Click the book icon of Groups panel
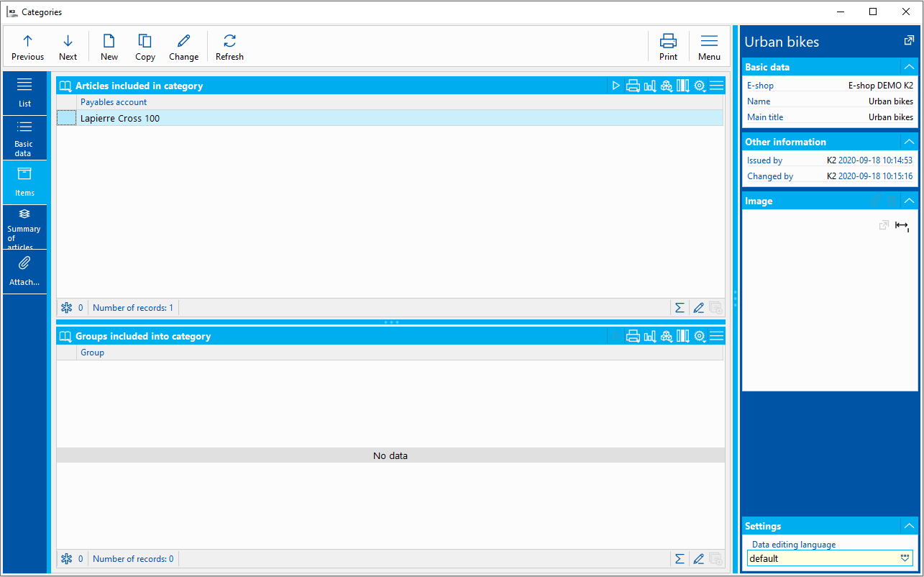This screenshot has height=577, width=924. 65,336
